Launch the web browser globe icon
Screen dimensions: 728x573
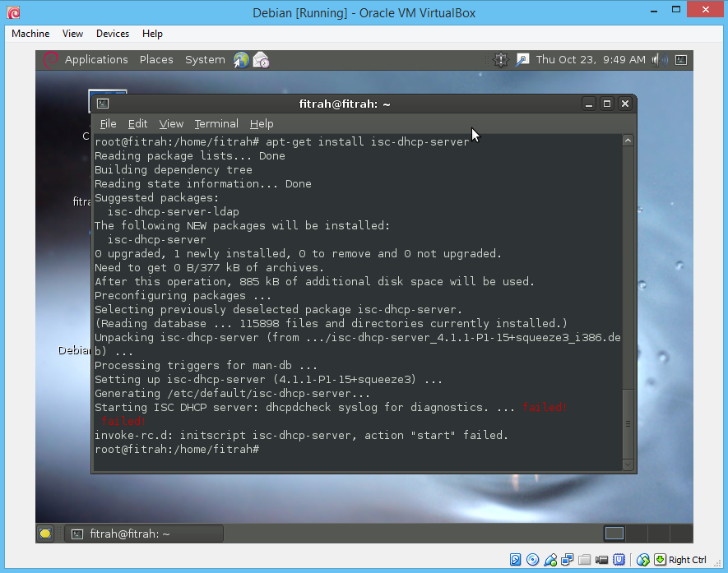(241, 60)
